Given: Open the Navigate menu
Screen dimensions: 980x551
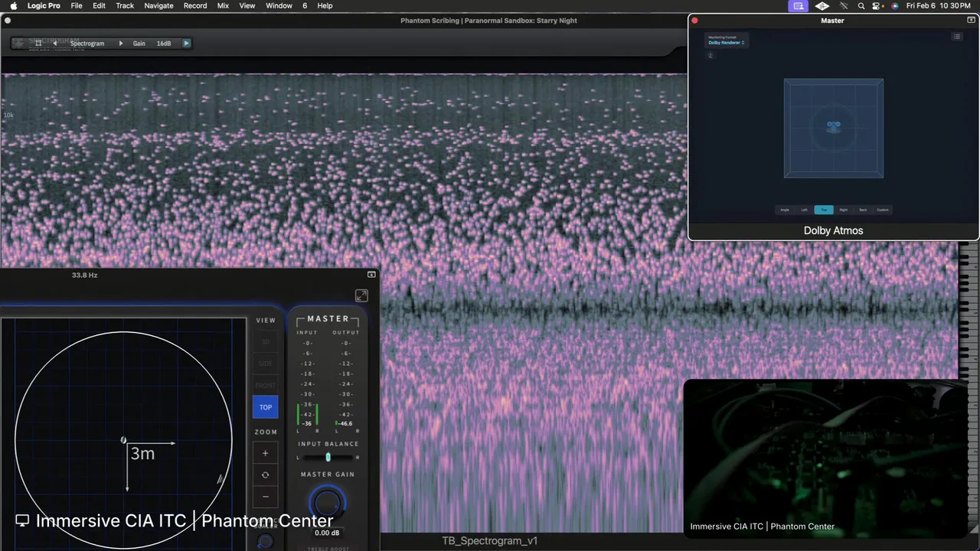Looking at the screenshot, I should tap(159, 5).
